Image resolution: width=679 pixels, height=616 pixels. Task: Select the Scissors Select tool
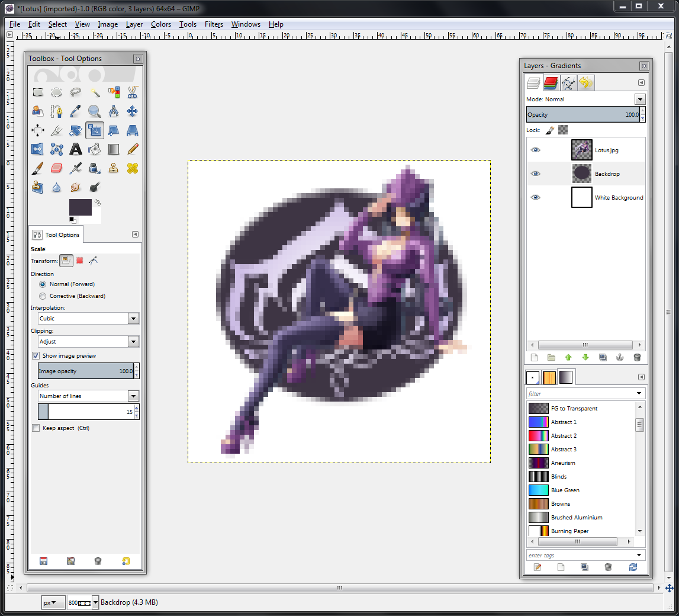[133, 92]
